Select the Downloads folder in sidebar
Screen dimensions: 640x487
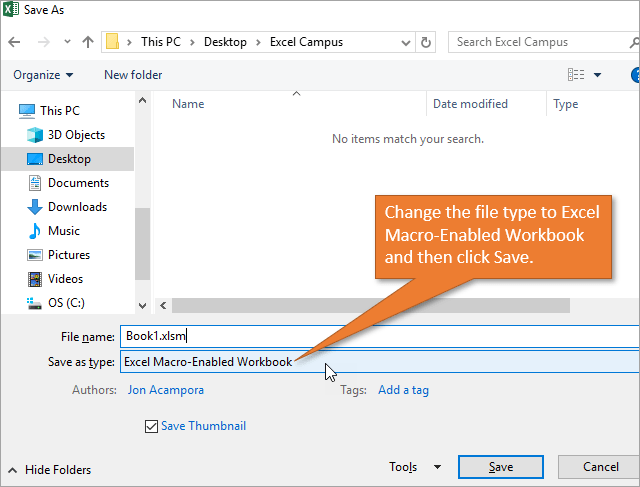(x=77, y=207)
